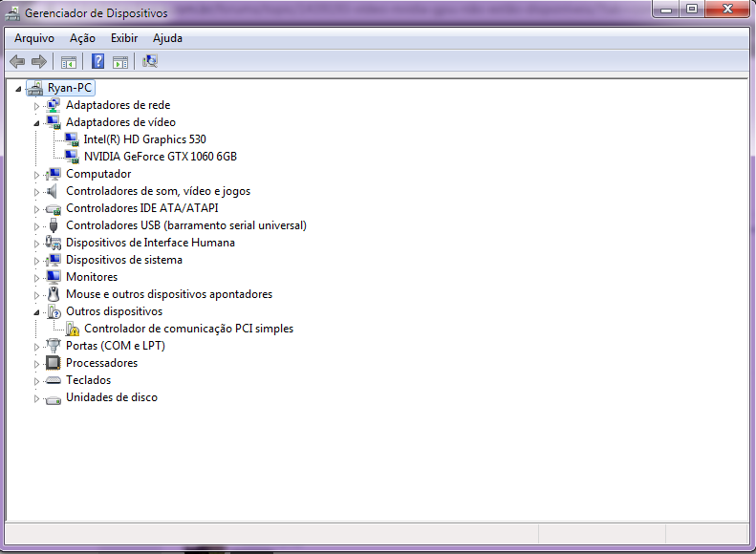
Task: Scan for hardware changes toolbar icon
Action: [150, 61]
